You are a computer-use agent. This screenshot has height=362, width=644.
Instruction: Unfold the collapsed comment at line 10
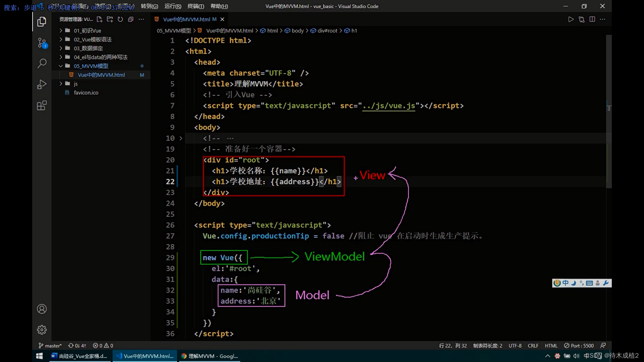(x=181, y=138)
